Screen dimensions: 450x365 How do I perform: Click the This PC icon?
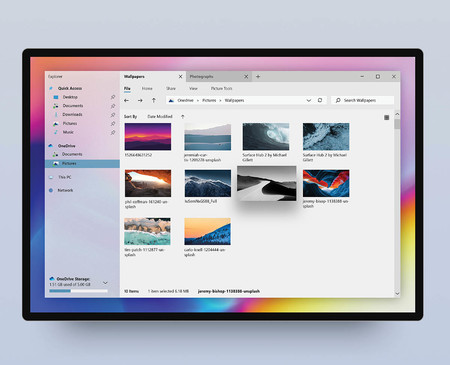point(51,177)
